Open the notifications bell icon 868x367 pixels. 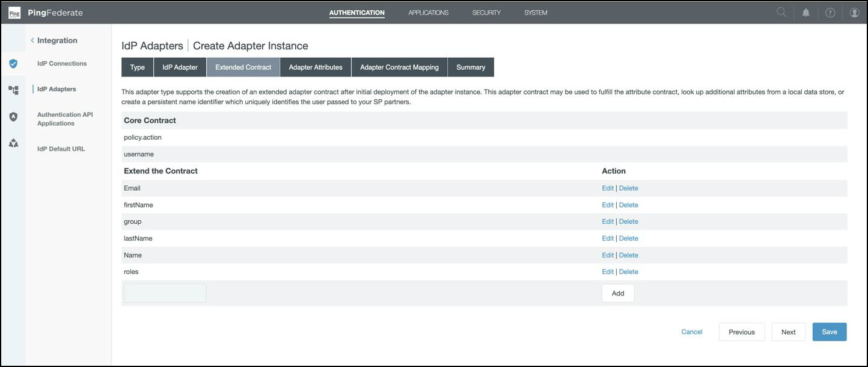click(806, 13)
